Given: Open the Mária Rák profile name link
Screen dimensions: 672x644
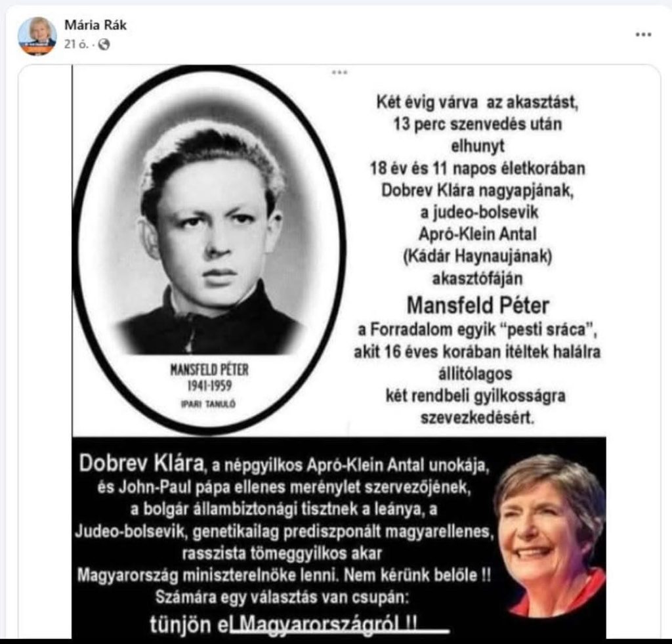Looking at the screenshot, I should (95, 25).
